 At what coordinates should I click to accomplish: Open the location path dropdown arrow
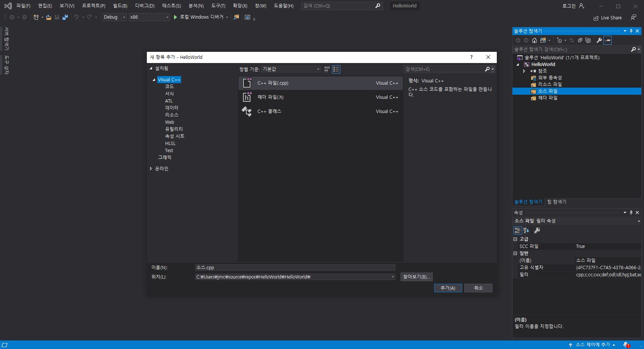point(392,277)
